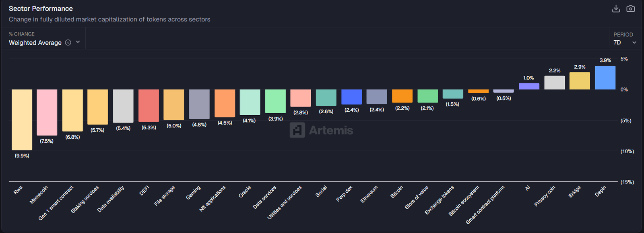
Task: Click the camera screenshot icon
Action: click(x=631, y=9)
